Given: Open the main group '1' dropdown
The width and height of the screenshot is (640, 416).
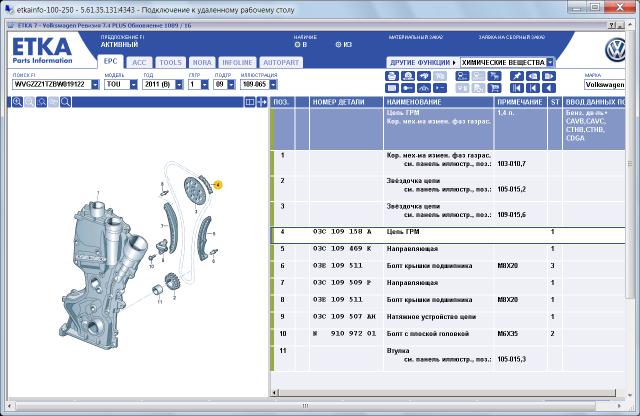Looking at the screenshot, I should pos(205,85).
